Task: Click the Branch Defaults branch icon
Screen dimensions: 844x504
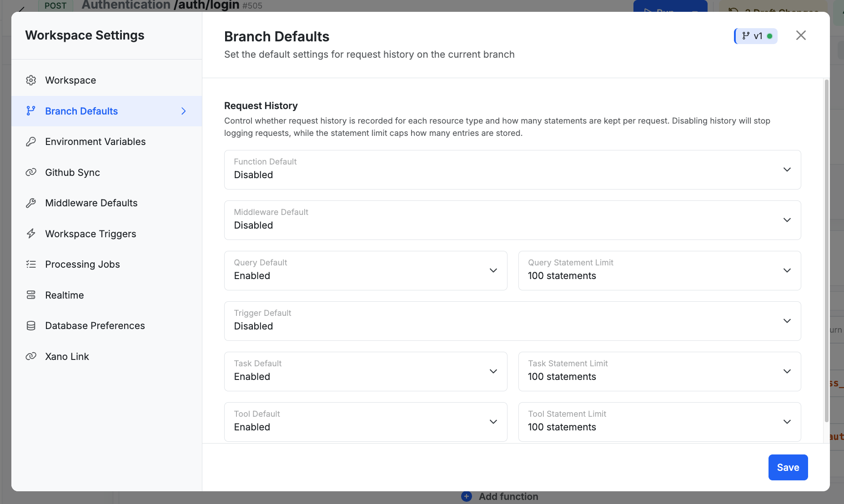Action: click(31, 111)
